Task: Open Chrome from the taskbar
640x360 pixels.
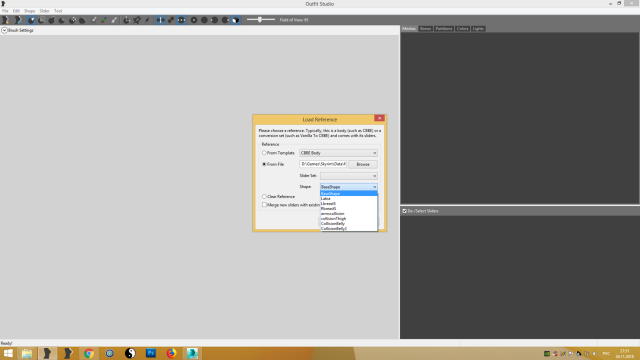Action: coord(89,353)
